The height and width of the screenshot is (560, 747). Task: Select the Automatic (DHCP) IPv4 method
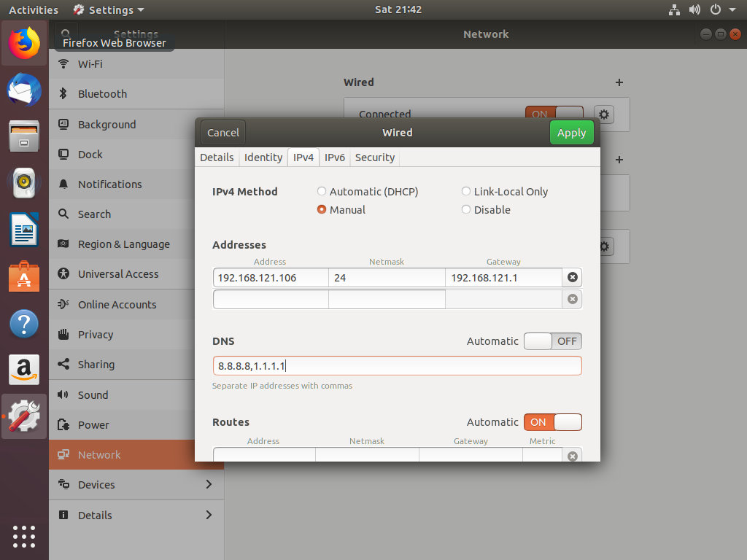pyautogui.click(x=322, y=191)
